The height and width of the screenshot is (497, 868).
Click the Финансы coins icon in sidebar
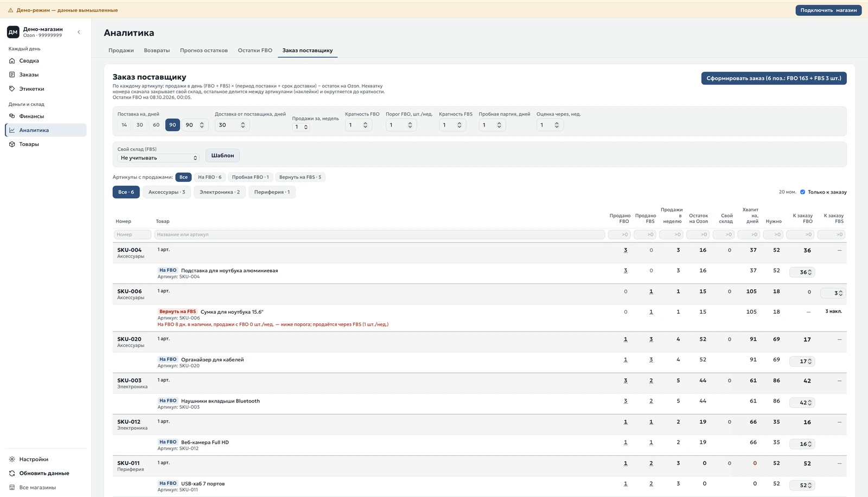[12, 116]
